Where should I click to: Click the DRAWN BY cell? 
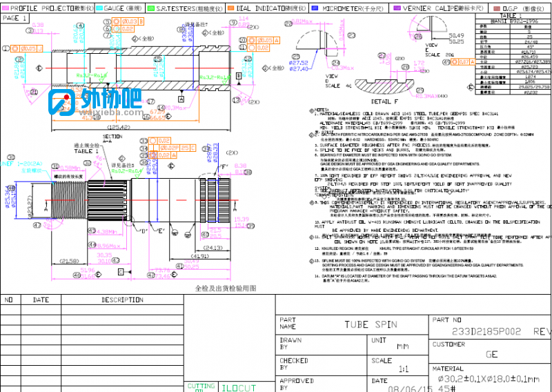click(321, 344)
